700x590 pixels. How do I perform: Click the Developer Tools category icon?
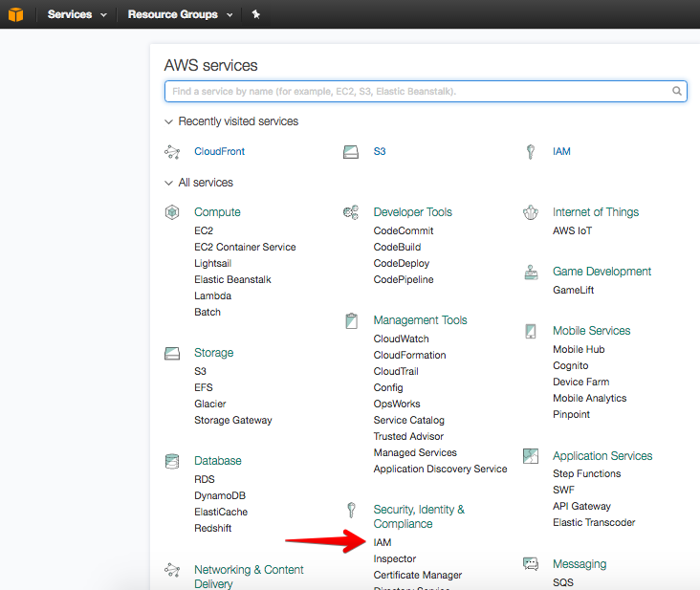click(x=351, y=212)
